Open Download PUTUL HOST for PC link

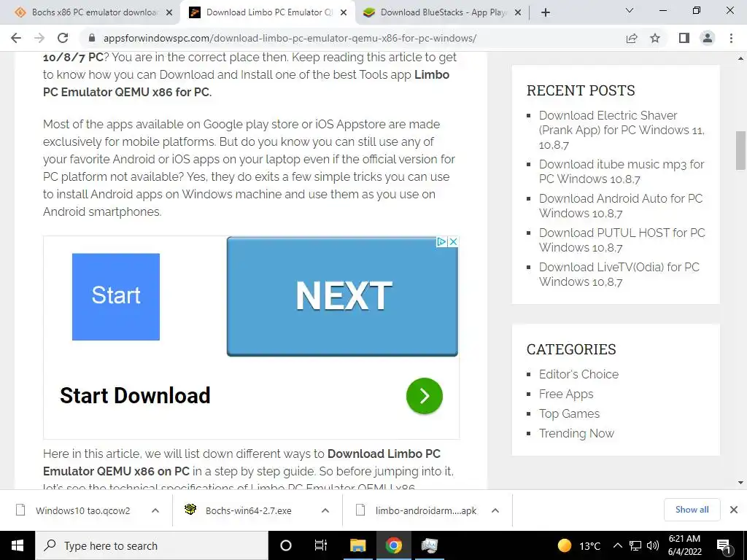622,240
